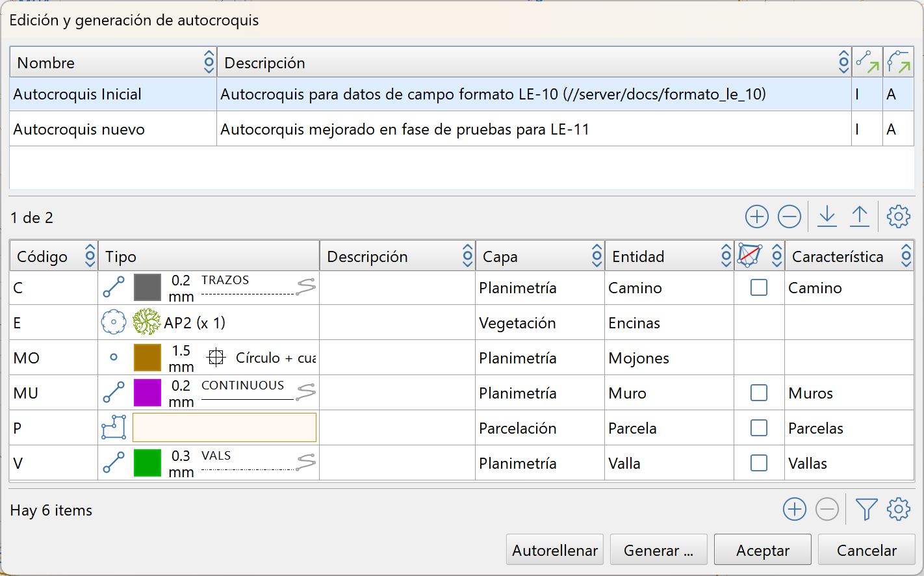The image size is (924, 576).
Task: Open the Código column sort control
Action: point(90,255)
